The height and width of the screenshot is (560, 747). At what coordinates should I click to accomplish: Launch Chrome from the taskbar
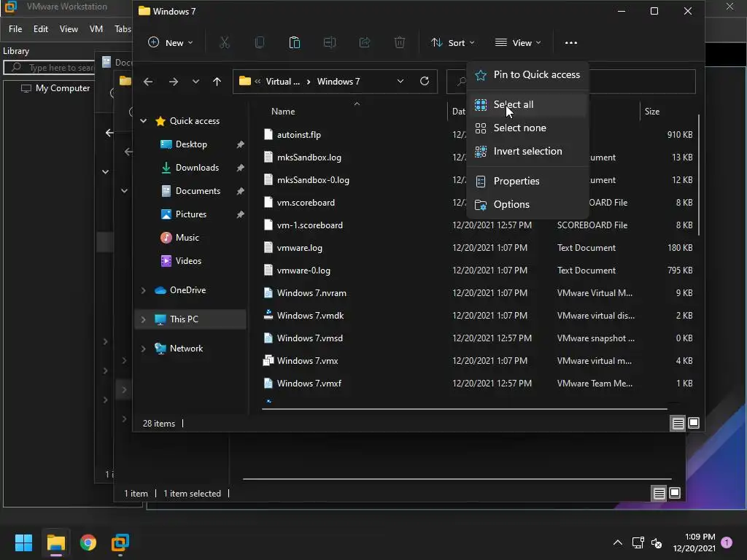pos(88,542)
